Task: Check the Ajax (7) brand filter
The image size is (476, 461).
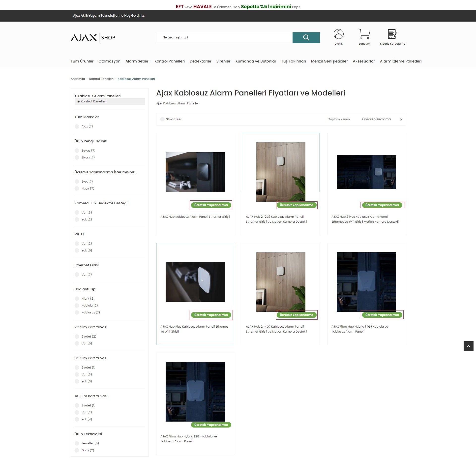Action: (77, 126)
